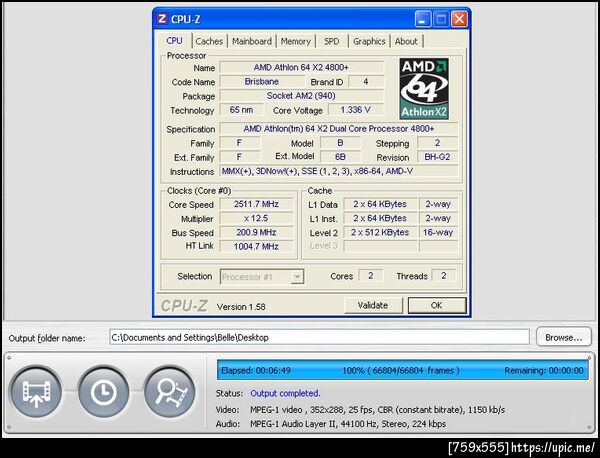Click the Level 2 '16-way' value
Image resolution: width=600 pixels, height=458 pixels.
pyautogui.click(x=438, y=232)
